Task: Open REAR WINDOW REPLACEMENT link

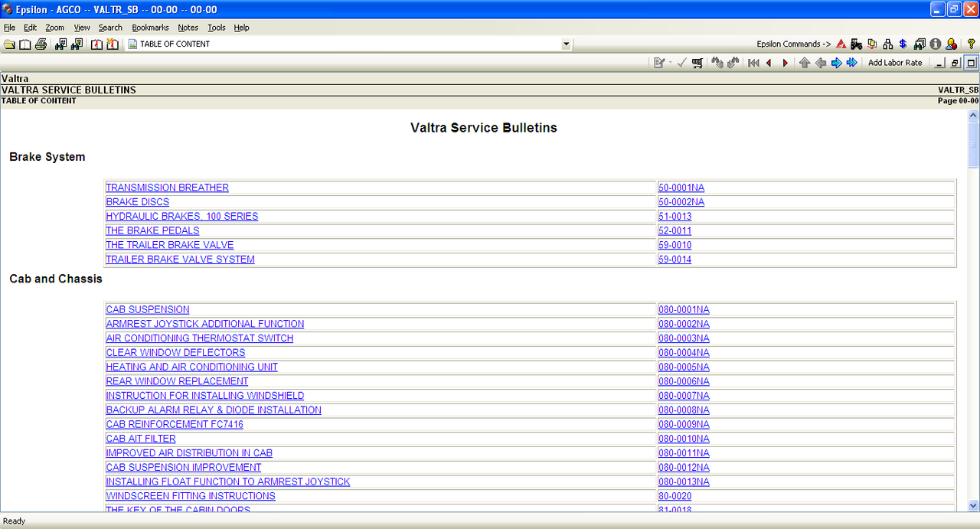Action: (177, 381)
